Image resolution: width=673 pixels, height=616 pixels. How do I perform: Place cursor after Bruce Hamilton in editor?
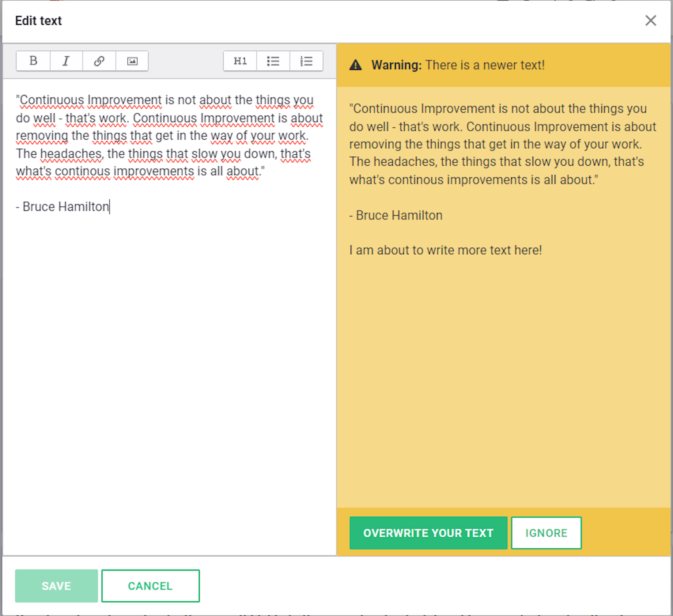click(x=109, y=207)
